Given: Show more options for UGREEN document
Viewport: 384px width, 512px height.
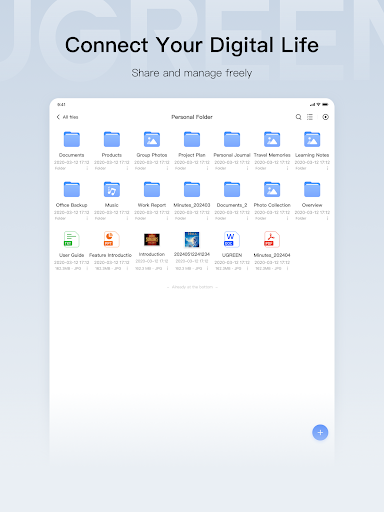Looking at the screenshot, I should [x=247, y=268].
